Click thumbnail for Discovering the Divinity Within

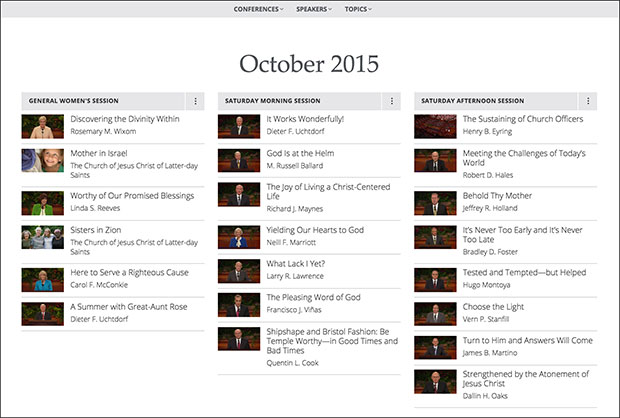coord(43,127)
